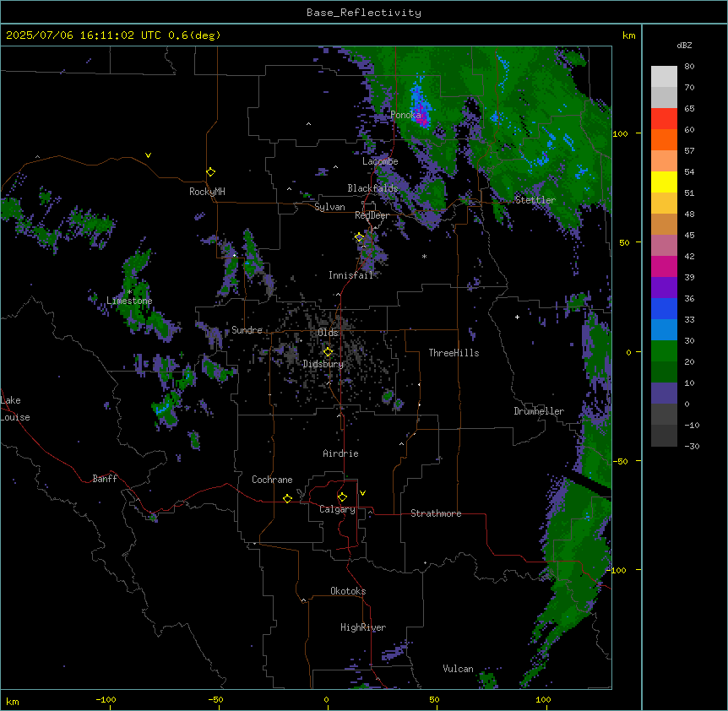Click the km label in the top right
The width and height of the screenshot is (728, 711).
[x=628, y=35]
